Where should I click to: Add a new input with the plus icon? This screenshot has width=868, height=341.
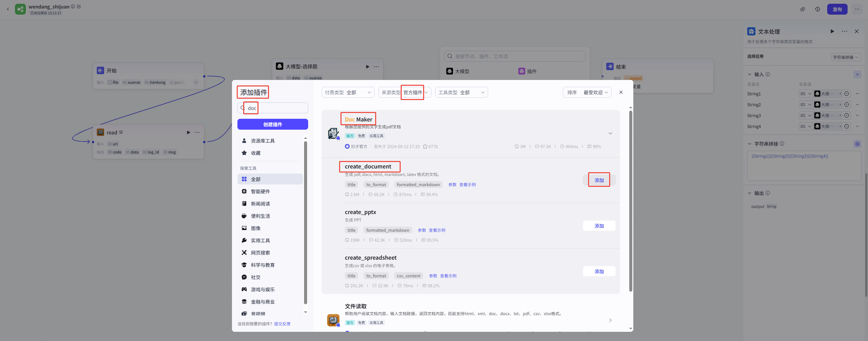pyautogui.click(x=857, y=75)
